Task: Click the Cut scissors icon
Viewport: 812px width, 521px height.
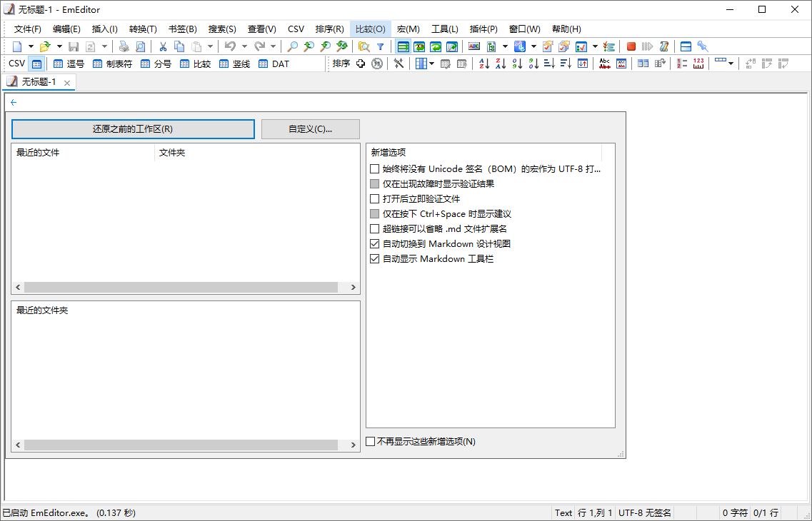Action: (x=163, y=46)
